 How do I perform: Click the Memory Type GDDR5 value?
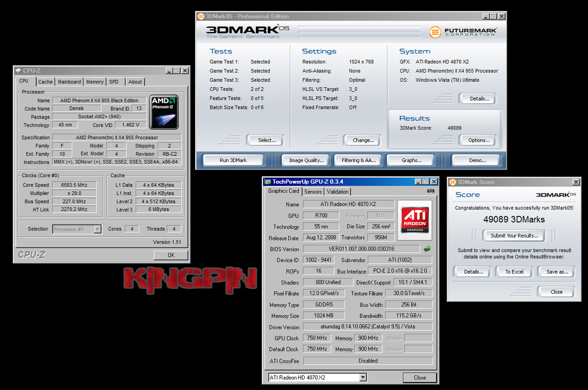[x=323, y=305]
